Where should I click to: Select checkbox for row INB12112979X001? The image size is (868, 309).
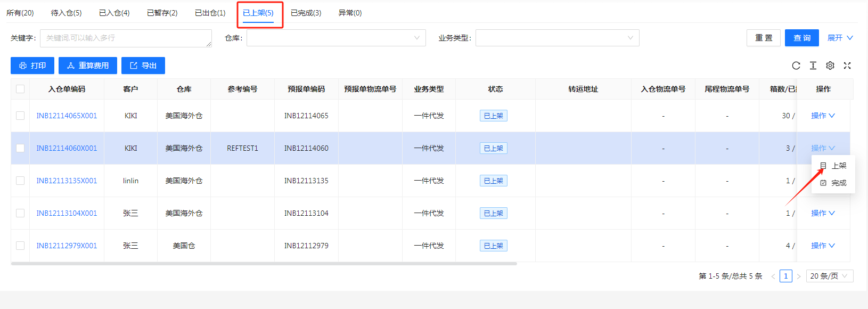pos(20,246)
